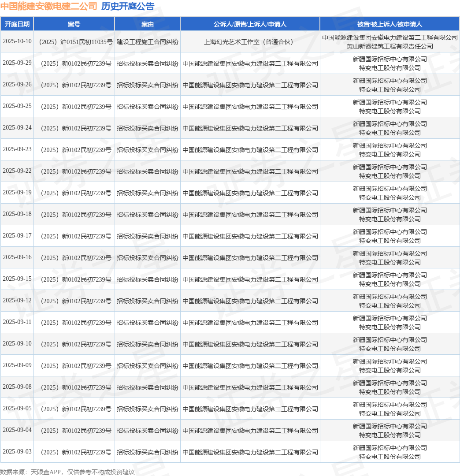Click the plaintiff company in the 2025-09-11 row
The height and width of the screenshot is (476, 460).
[x=250, y=322]
